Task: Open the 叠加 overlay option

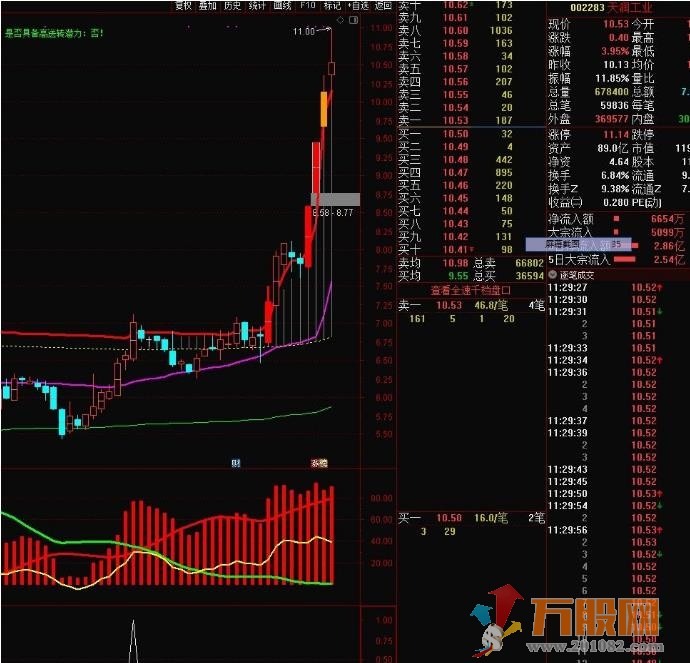Action: 207,5
